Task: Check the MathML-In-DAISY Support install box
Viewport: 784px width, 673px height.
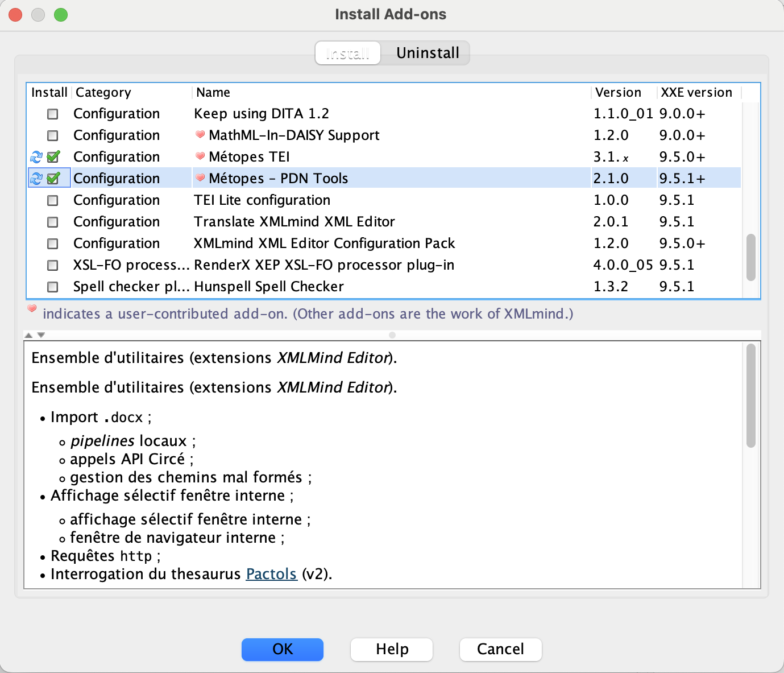Action: (53, 135)
